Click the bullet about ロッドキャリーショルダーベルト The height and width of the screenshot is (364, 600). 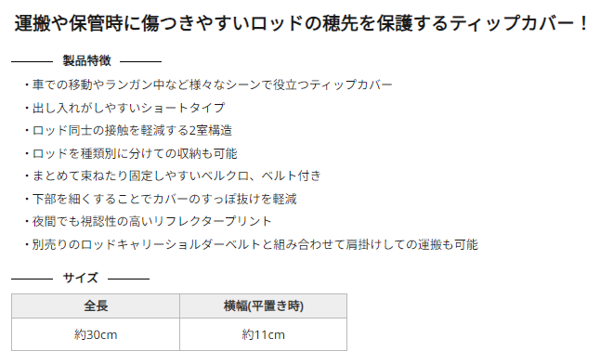251,244
